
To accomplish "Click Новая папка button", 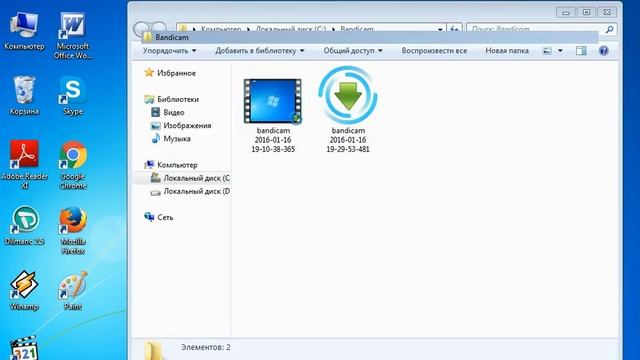I will [x=507, y=51].
